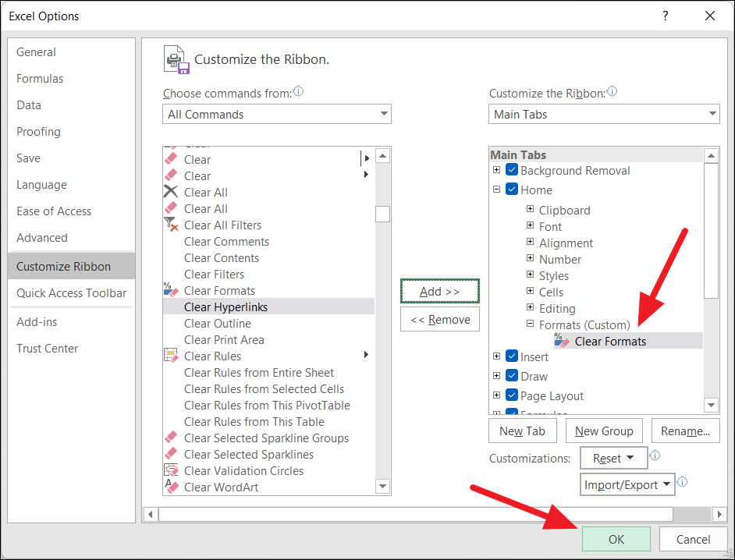Viewport: 735px width, 560px height.
Task: Click the info icon beside Choose commands from
Action: click(298, 91)
